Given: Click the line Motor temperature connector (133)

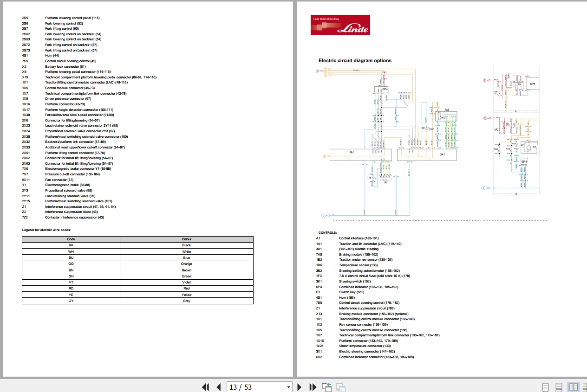Looking at the screenshot, I should (365, 346).
